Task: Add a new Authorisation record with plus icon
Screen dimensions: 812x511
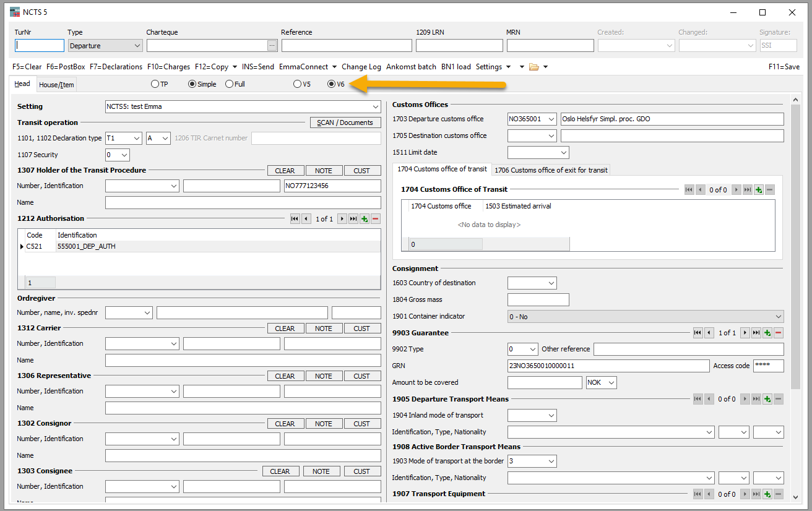Action: [x=364, y=219]
